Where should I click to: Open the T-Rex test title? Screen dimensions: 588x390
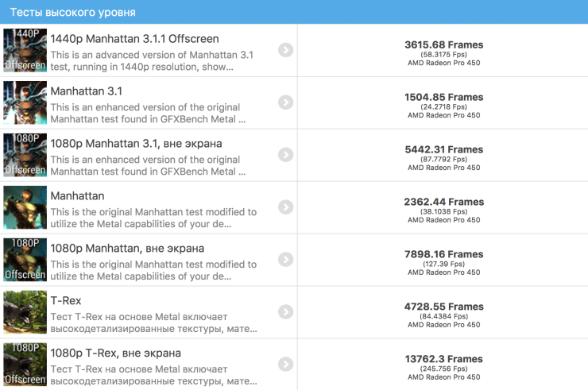tap(68, 301)
